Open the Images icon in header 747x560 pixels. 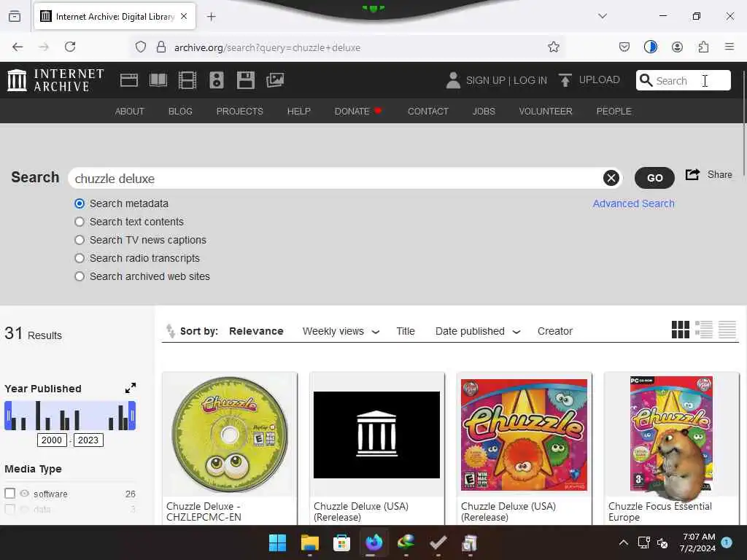click(275, 80)
